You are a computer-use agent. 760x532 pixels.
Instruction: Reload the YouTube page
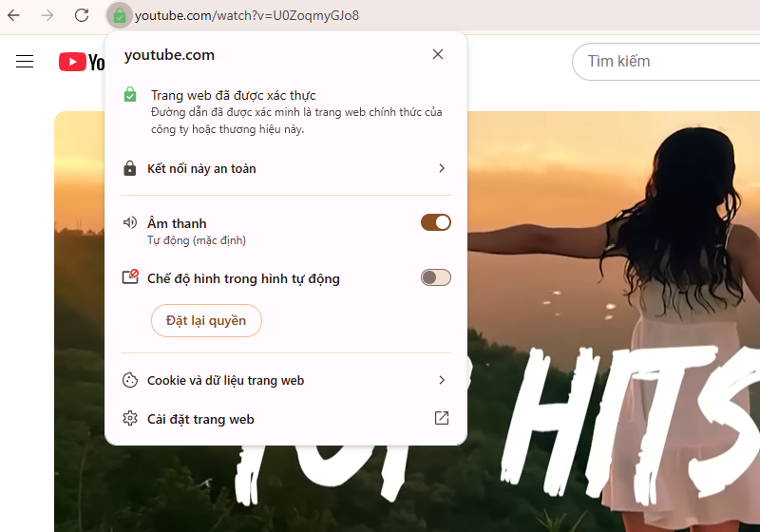(x=82, y=15)
